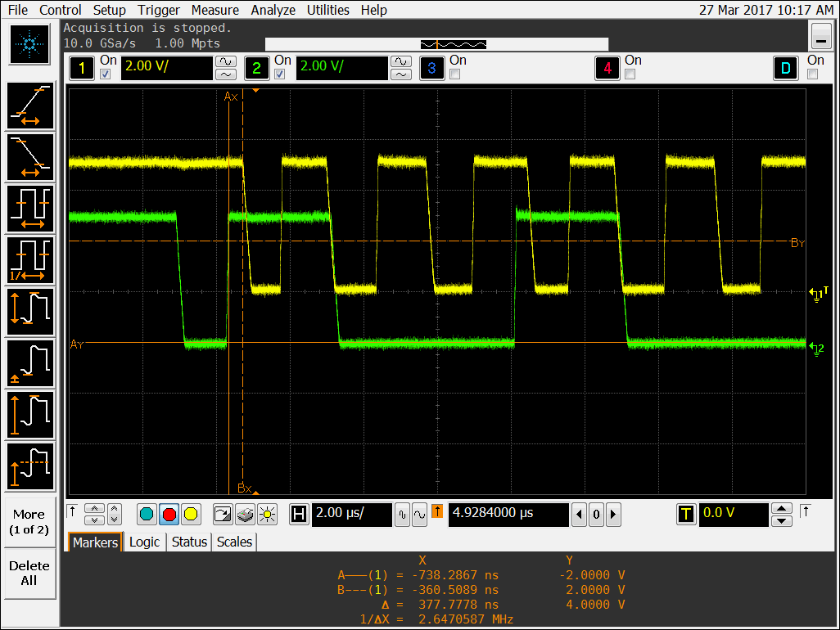The image size is (840, 630).
Task: Select the frequency measurement icon
Action: pyautogui.click(x=30, y=260)
